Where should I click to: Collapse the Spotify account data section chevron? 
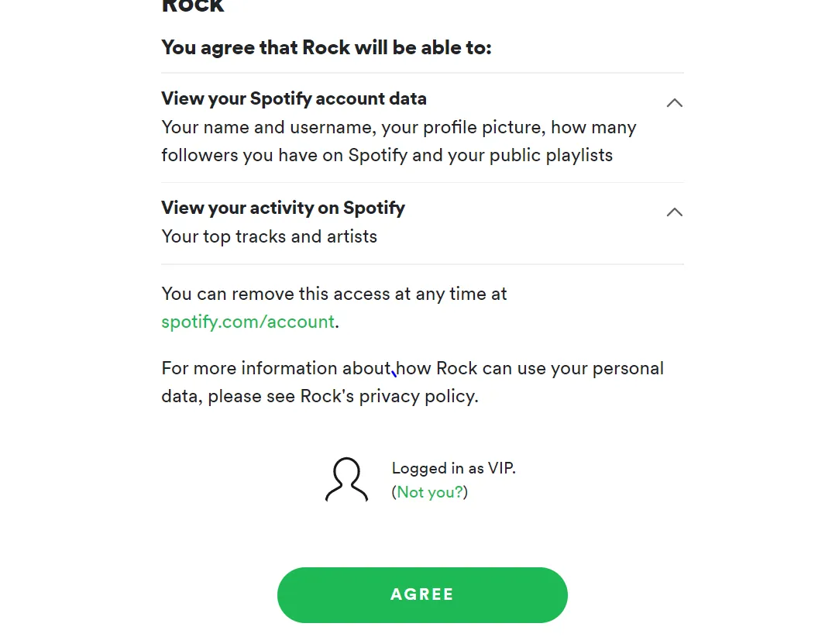674,102
